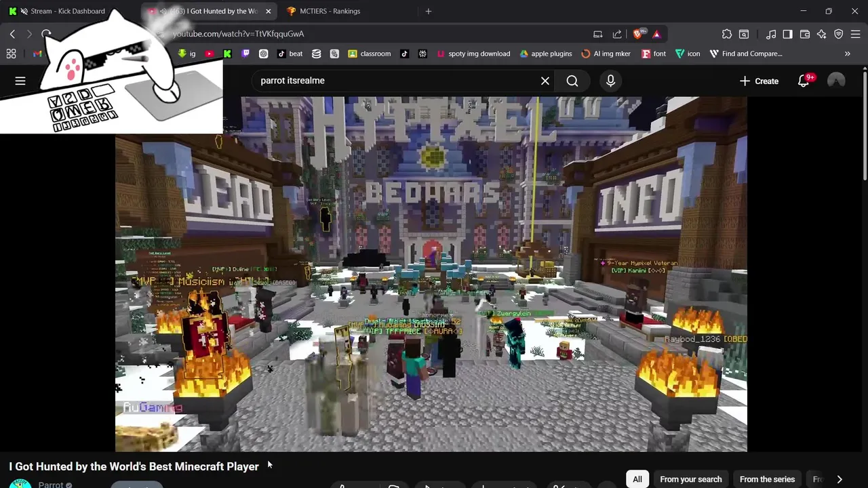Viewport: 868px width, 488px height.
Task: Toggle the browser sidebar panel
Action: click(787, 34)
